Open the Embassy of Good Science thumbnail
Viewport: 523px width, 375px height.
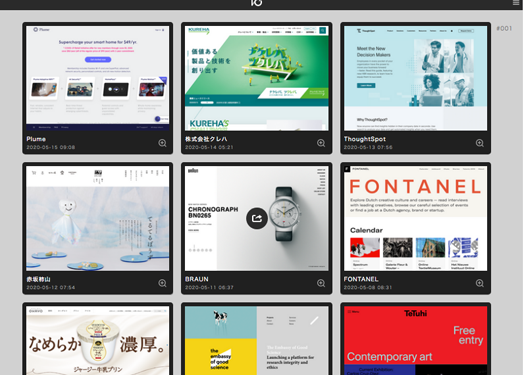pos(256,341)
